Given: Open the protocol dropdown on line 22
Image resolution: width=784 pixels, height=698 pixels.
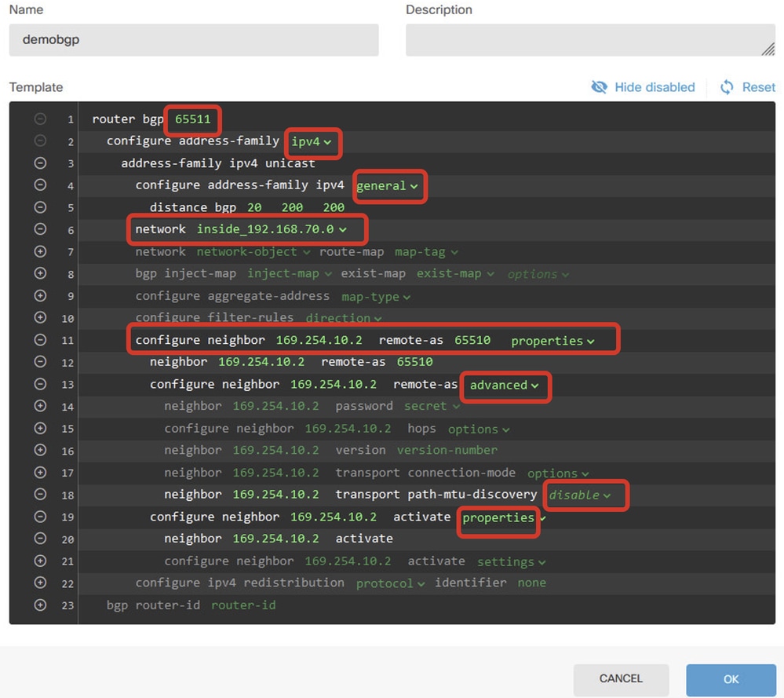Looking at the screenshot, I should (390, 583).
